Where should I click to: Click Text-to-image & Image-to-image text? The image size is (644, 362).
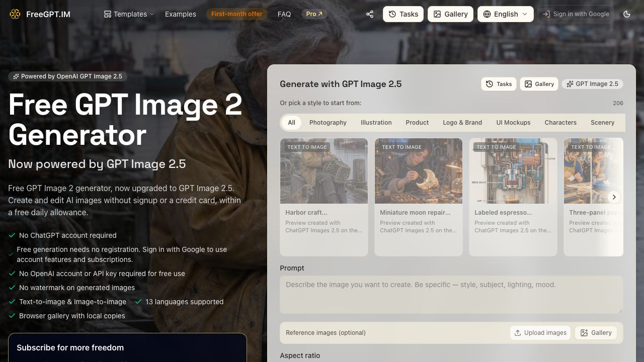(73, 302)
